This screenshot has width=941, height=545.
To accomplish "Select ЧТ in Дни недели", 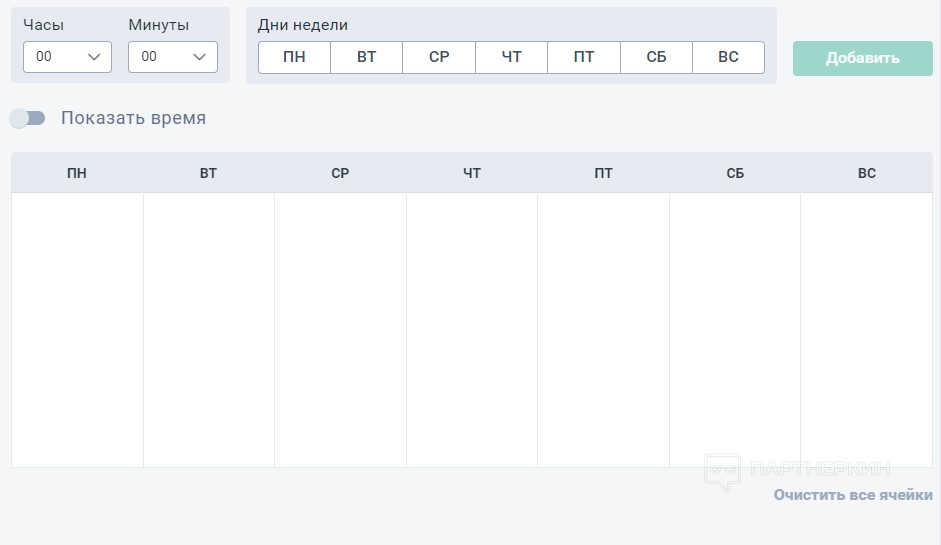I will (512, 57).
